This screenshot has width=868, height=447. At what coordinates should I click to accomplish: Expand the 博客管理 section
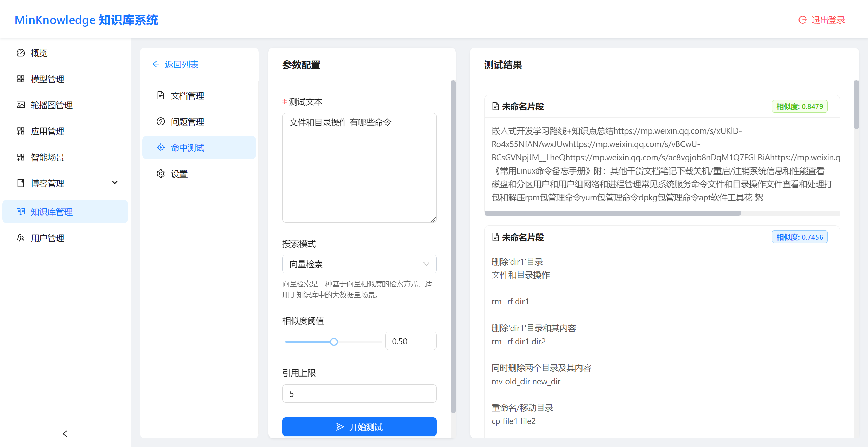coord(115,183)
